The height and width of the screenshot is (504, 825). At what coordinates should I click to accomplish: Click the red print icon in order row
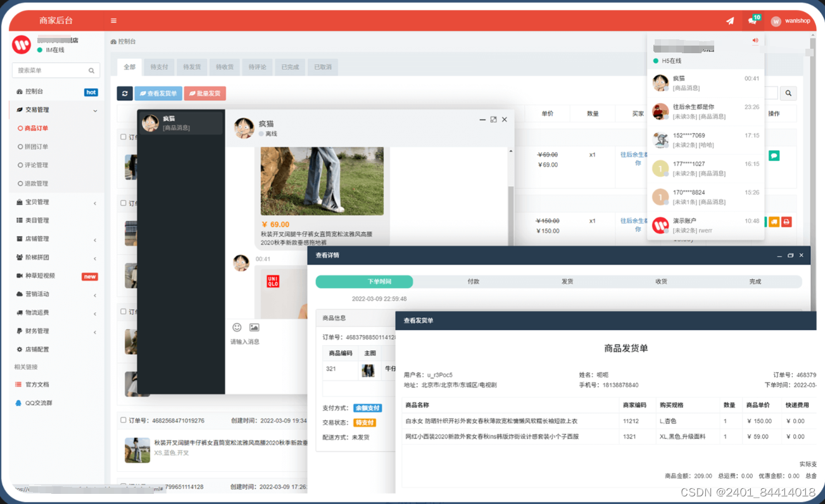(x=786, y=222)
